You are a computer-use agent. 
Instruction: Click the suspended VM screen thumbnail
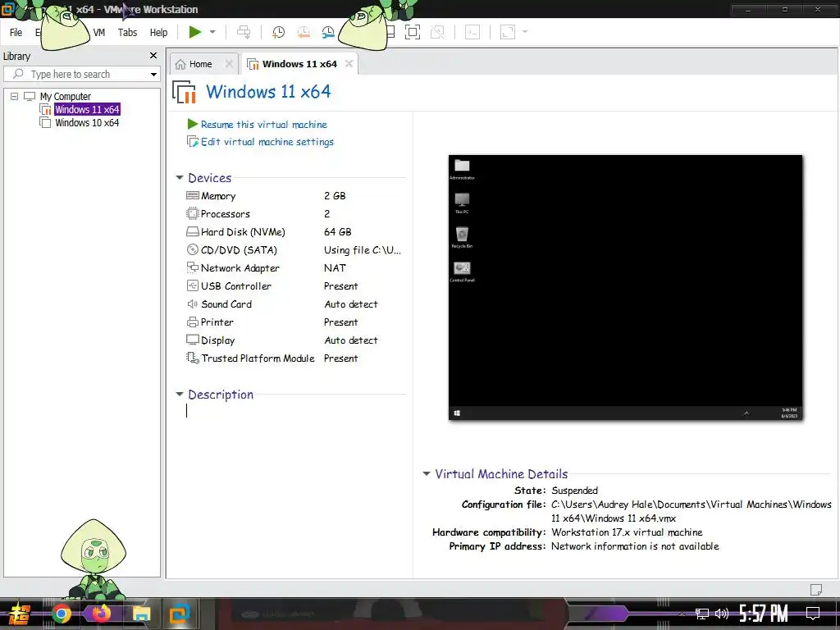tap(626, 288)
